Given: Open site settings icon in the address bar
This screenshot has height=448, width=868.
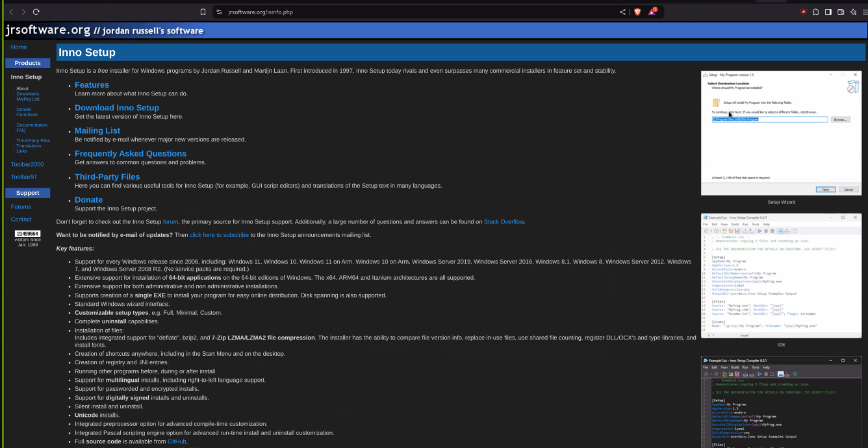Looking at the screenshot, I should 219,12.
